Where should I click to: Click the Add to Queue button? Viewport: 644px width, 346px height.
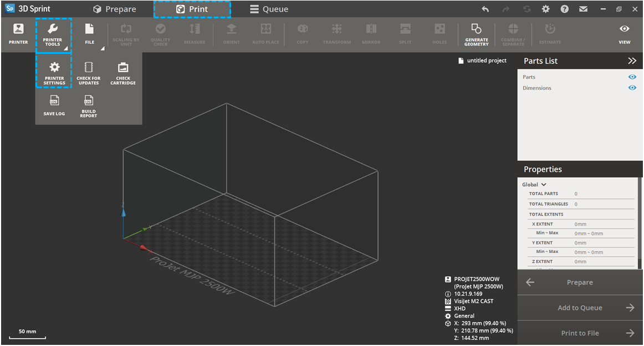[580, 308]
